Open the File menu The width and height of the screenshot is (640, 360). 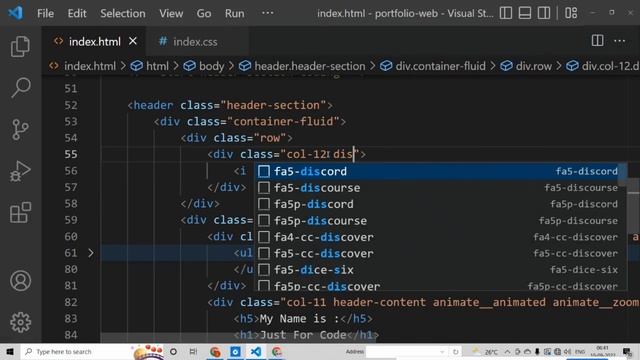(x=45, y=13)
